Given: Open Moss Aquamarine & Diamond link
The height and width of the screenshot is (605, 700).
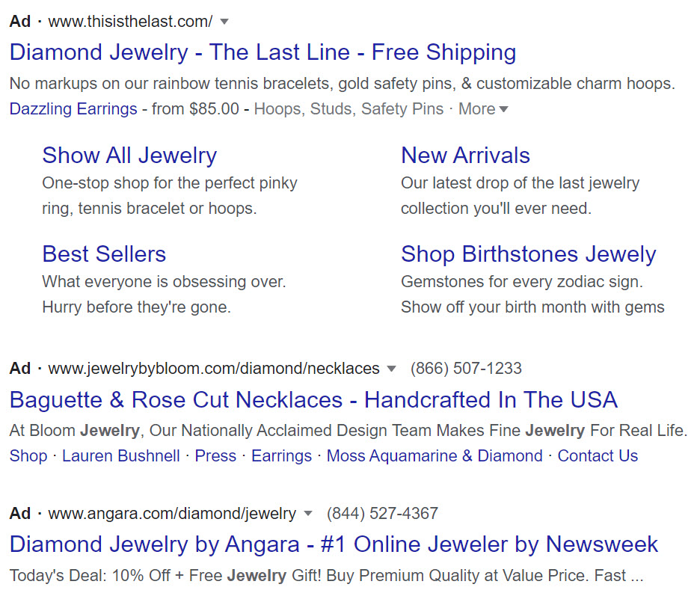Looking at the screenshot, I should (435, 456).
